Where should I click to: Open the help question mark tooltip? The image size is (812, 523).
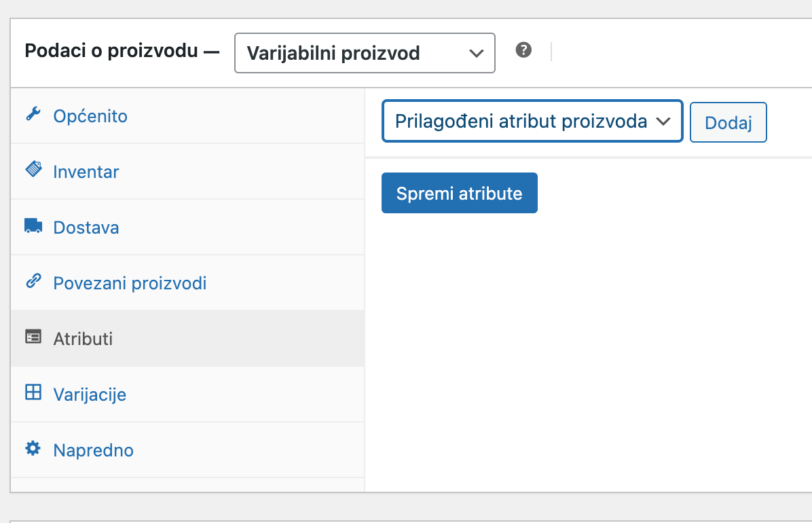tap(523, 50)
